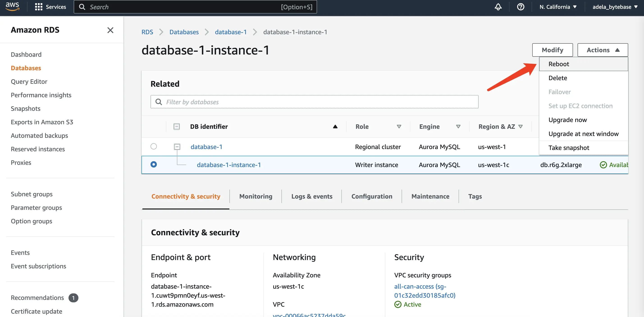Open Proxies in sidebar
Image resolution: width=644 pixels, height=317 pixels.
point(21,162)
